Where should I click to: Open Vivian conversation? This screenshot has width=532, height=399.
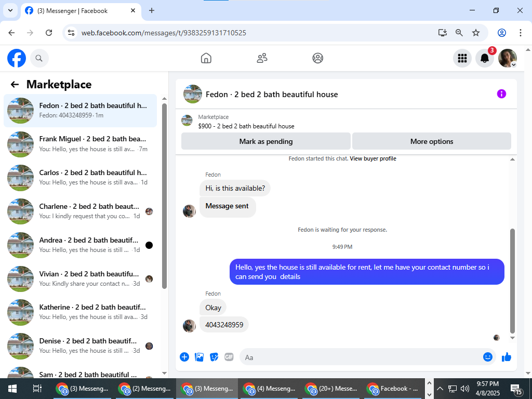(x=81, y=278)
